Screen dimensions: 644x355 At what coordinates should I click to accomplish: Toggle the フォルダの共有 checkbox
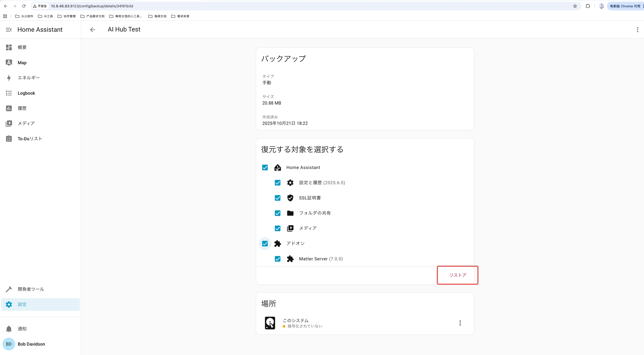[278, 213]
